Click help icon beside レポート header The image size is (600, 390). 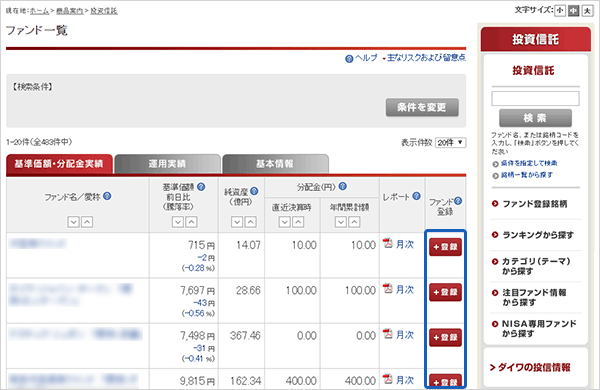(417, 196)
